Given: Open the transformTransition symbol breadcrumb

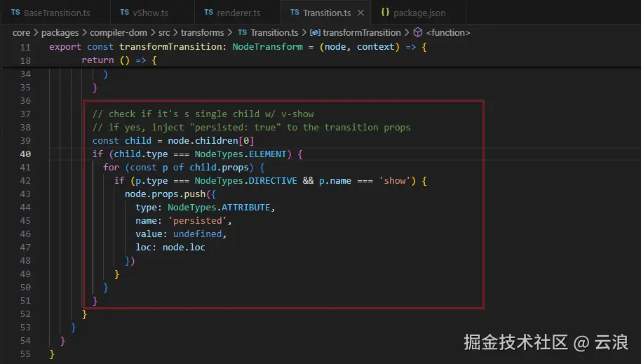Looking at the screenshot, I should coord(362,33).
